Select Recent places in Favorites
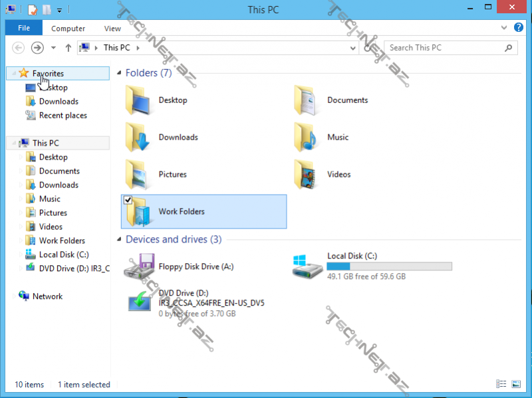Viewport: 532px width, 398px height. [x=63, y=116]
